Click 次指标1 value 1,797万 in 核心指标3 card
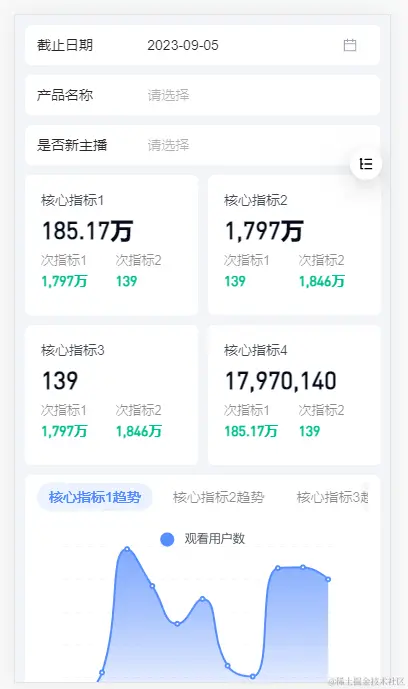408x689 pixels. [64, 431]
